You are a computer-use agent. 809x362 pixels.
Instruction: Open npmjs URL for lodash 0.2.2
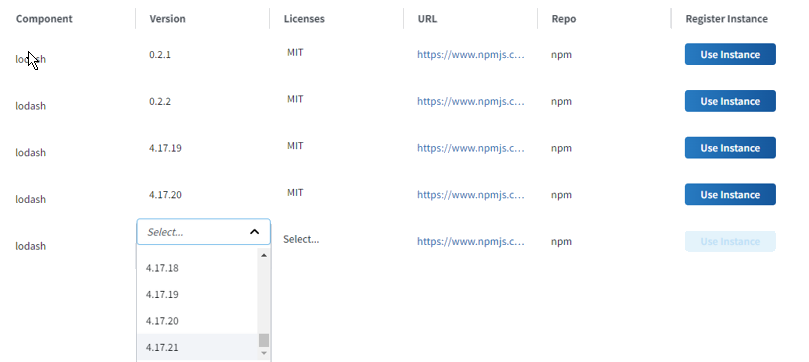(x=471, y=101)
